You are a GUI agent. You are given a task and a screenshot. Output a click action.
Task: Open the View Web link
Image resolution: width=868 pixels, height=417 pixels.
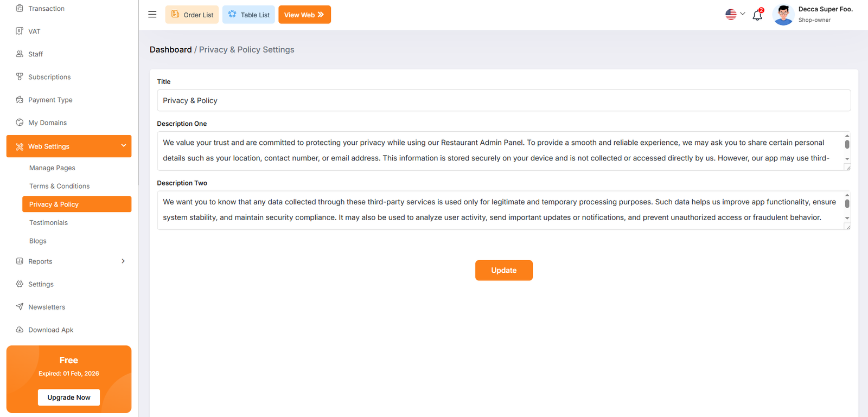tap(304, 15)
